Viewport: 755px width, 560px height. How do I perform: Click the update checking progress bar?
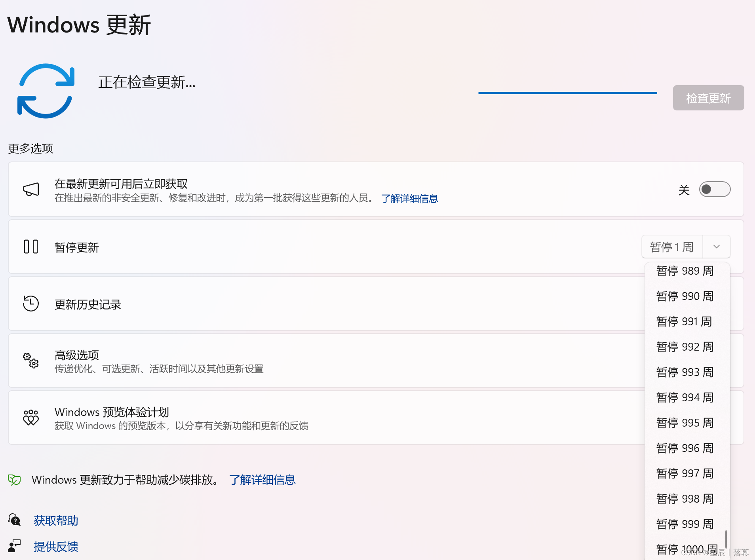[x=567, y=93]
